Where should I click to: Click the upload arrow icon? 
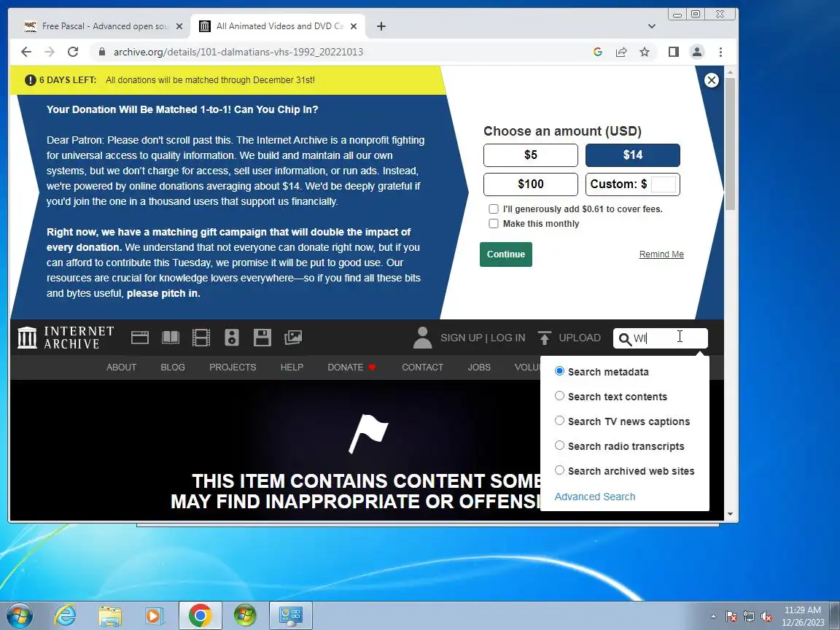coord(544,338)
